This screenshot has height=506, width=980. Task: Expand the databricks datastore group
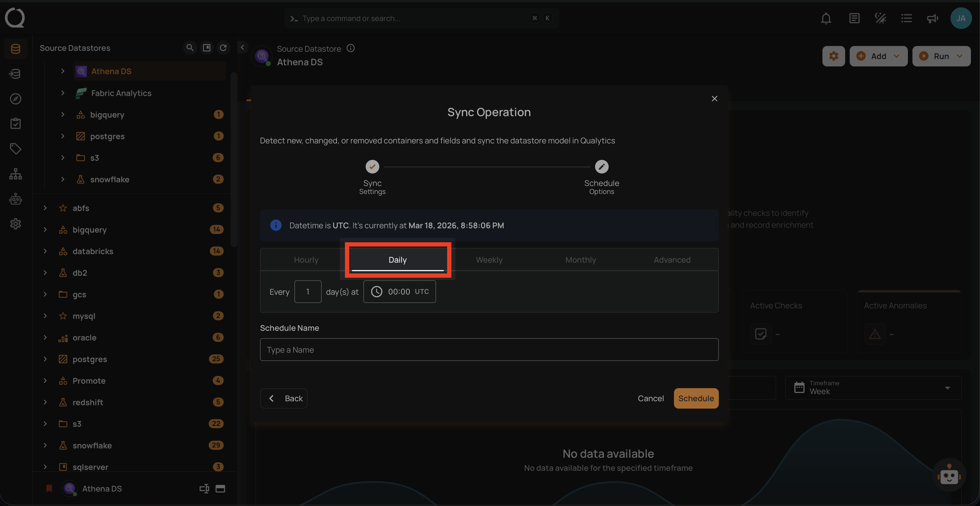45,251
